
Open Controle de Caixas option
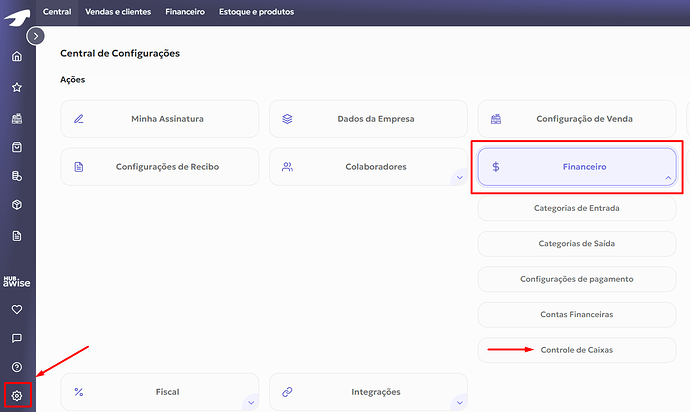(576, 350)
